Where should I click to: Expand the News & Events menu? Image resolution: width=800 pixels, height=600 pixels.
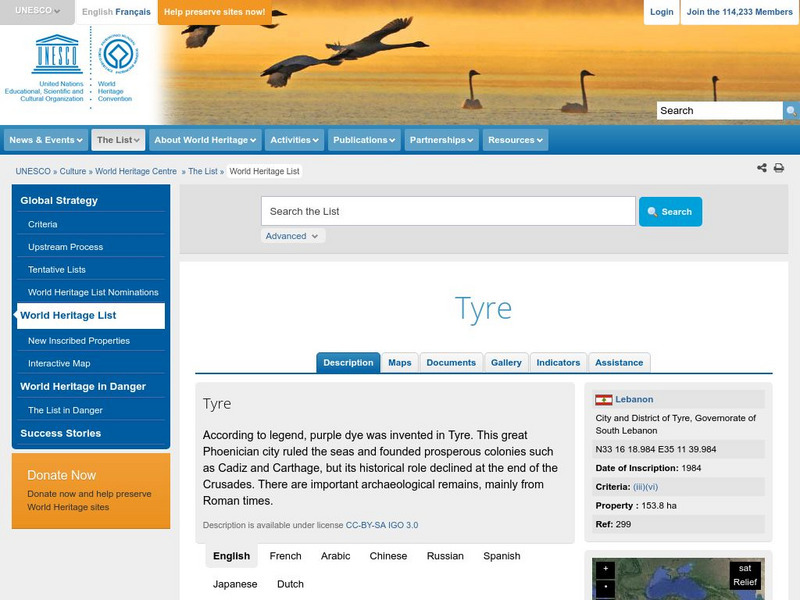(x=46, y=140)
